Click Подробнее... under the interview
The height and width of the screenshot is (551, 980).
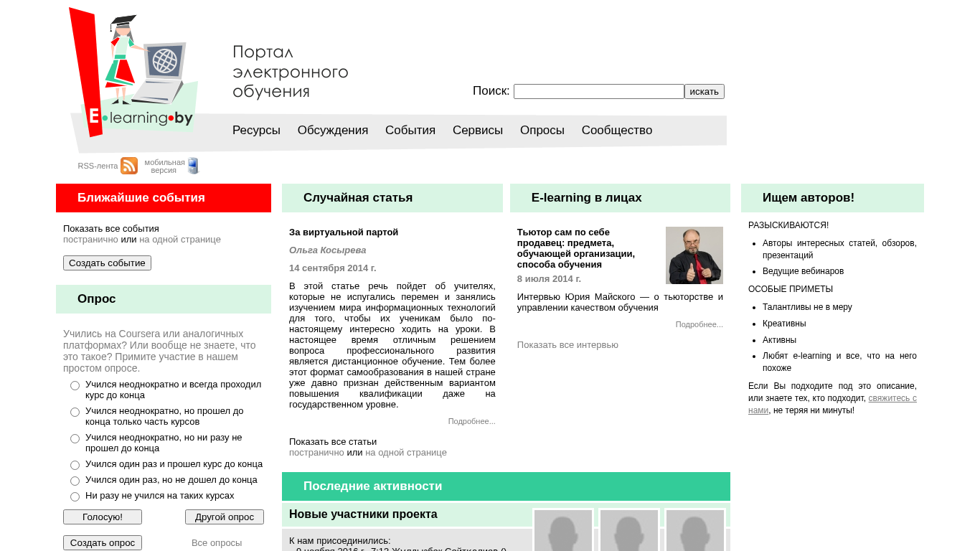[x=699, y=324]
